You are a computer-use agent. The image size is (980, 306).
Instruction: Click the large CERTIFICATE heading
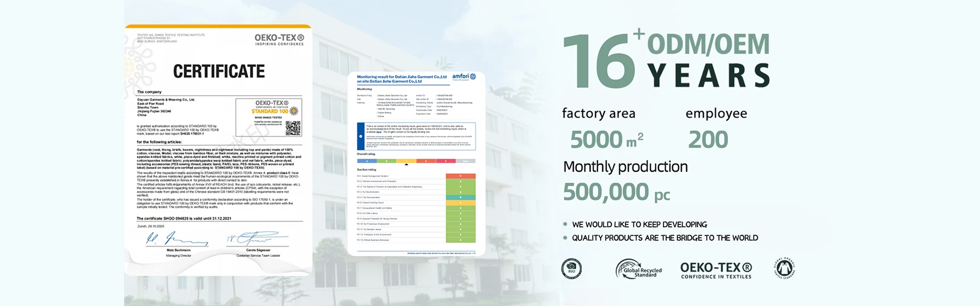[219, 71]
